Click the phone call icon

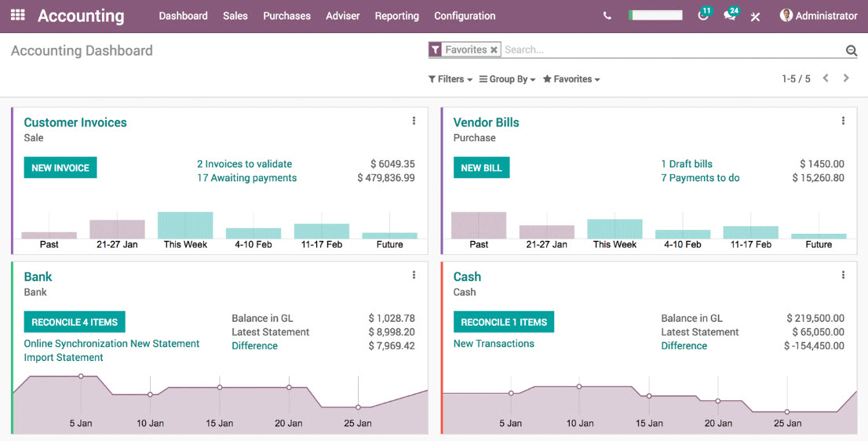(607, 16)
